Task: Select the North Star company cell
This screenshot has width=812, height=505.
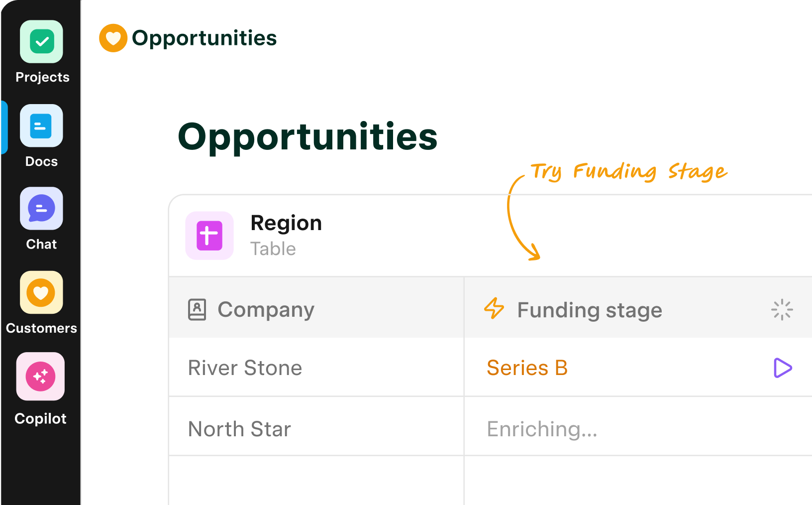Action: 240,429
